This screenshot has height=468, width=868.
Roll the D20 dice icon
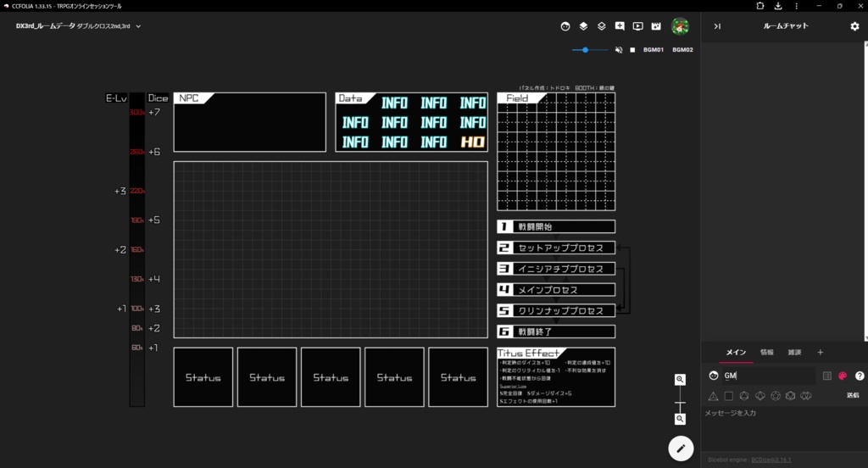coord(791,395)
